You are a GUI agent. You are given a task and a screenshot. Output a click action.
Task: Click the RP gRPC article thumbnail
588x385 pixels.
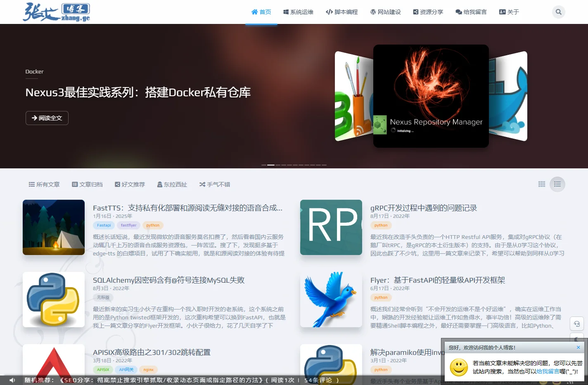click(331, 227)
